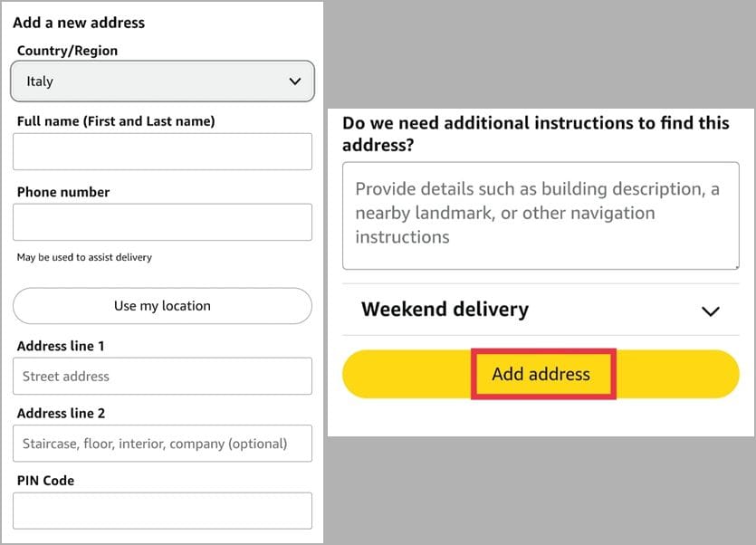
Task: Focus the Staircase, floor, interior, company field
Action: click(x=162, y=444)
